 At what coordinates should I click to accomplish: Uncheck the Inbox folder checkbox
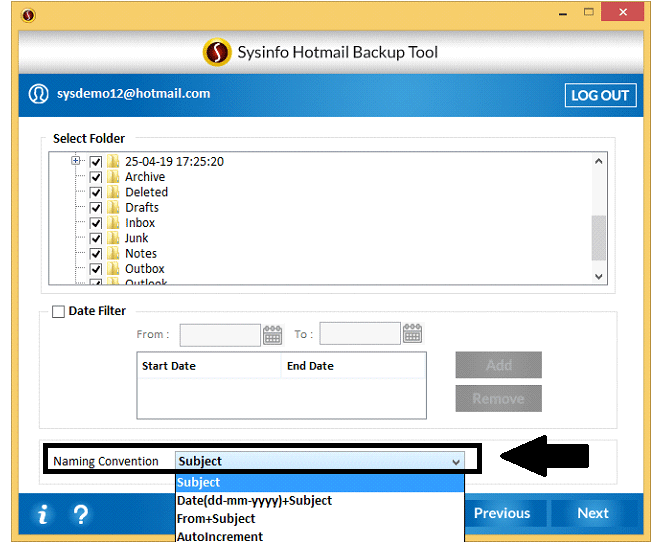point(96,223)
